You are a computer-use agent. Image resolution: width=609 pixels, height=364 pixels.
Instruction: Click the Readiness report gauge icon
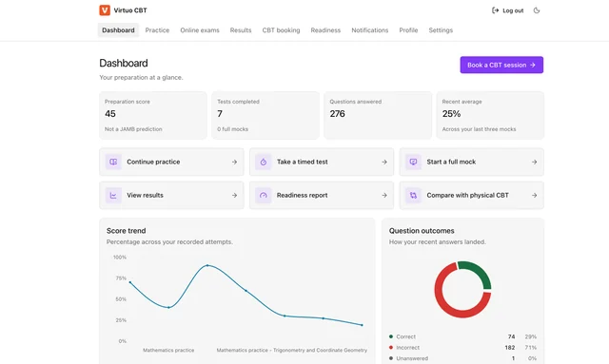[264, 195]
